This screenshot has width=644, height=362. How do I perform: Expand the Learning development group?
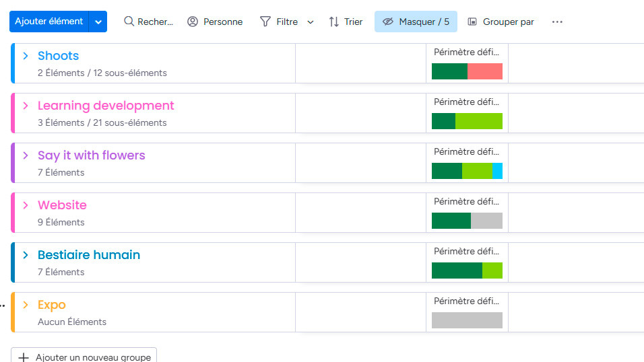pos(26,106)
